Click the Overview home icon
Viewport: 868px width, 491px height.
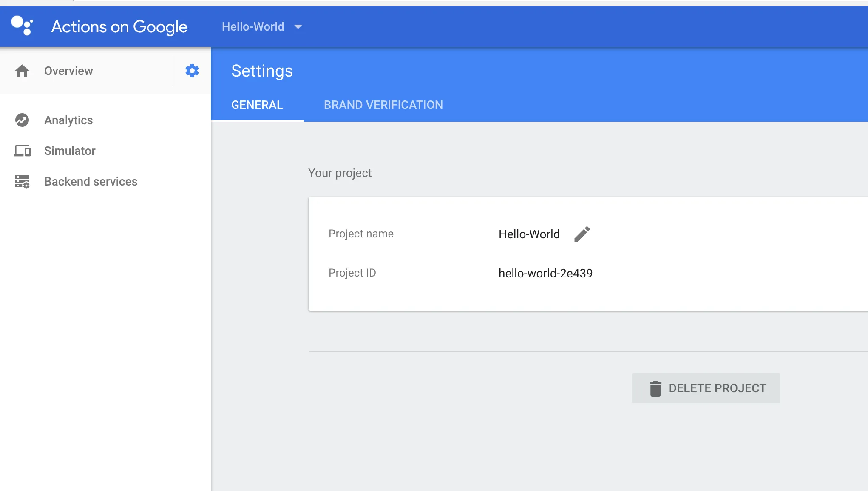[x=22, y=71]
